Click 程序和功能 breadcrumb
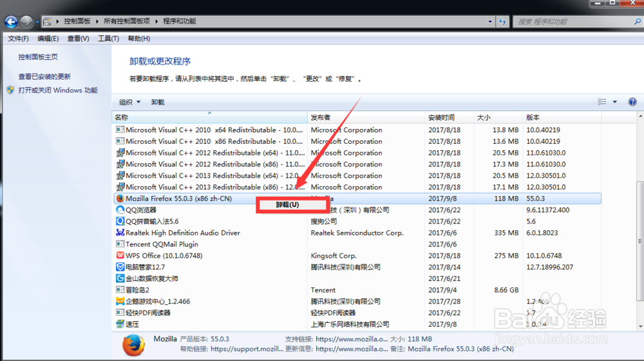 click(180, 21)
